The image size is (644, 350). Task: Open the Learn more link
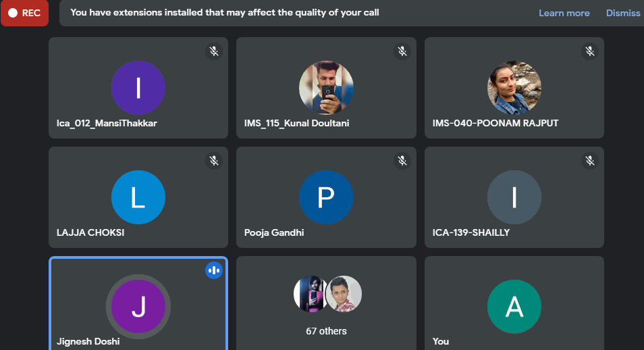point(564,13)
